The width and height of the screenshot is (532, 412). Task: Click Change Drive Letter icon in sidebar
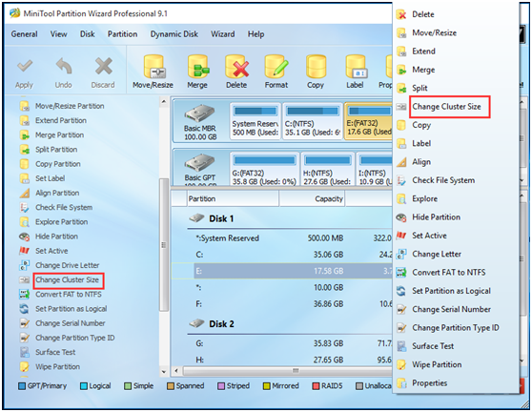25,265
